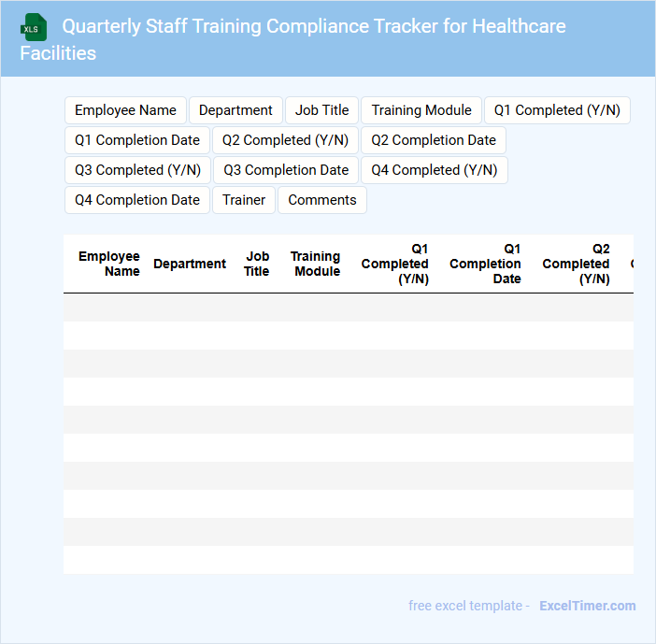This screenshot has height=644, width=656.
Task: Click the Q2 Completed (Y/N) column header
Action: 576,264
